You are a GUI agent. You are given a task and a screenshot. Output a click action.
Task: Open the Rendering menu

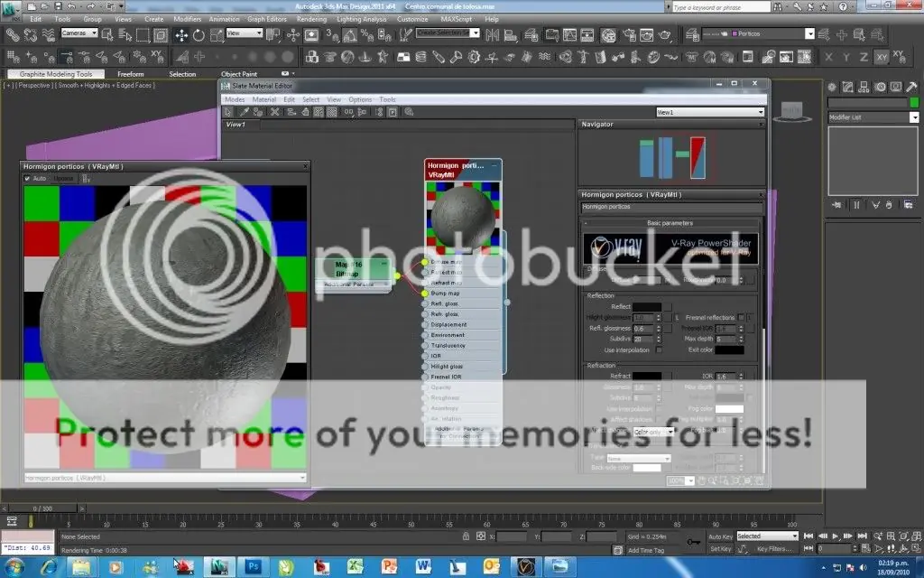pos(311,19)
